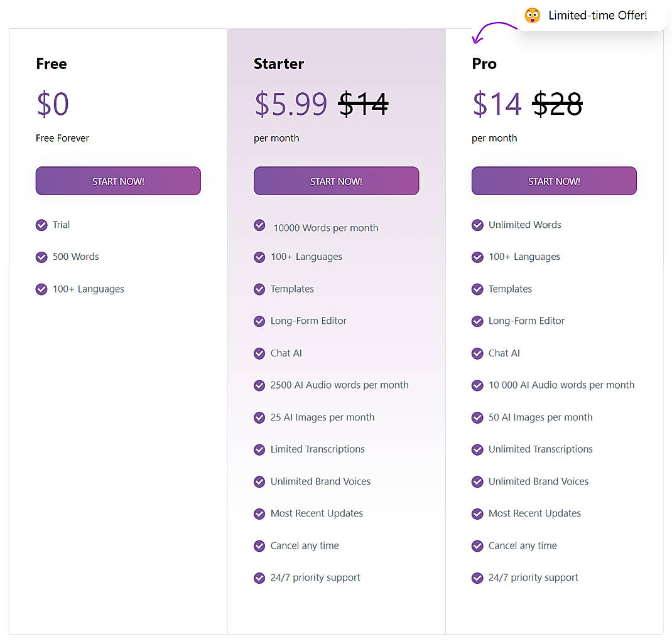Click 100+ Languages text in Free plan

[89, 289]
